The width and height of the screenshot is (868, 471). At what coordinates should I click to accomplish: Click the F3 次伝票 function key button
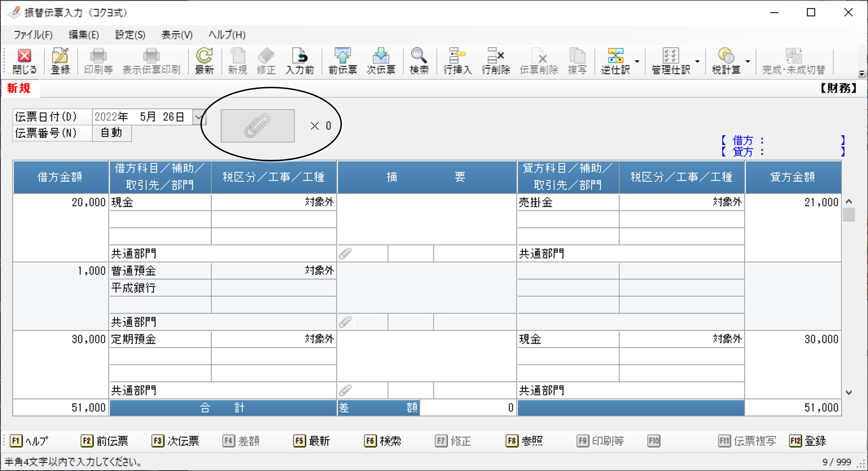coord(175,441)
